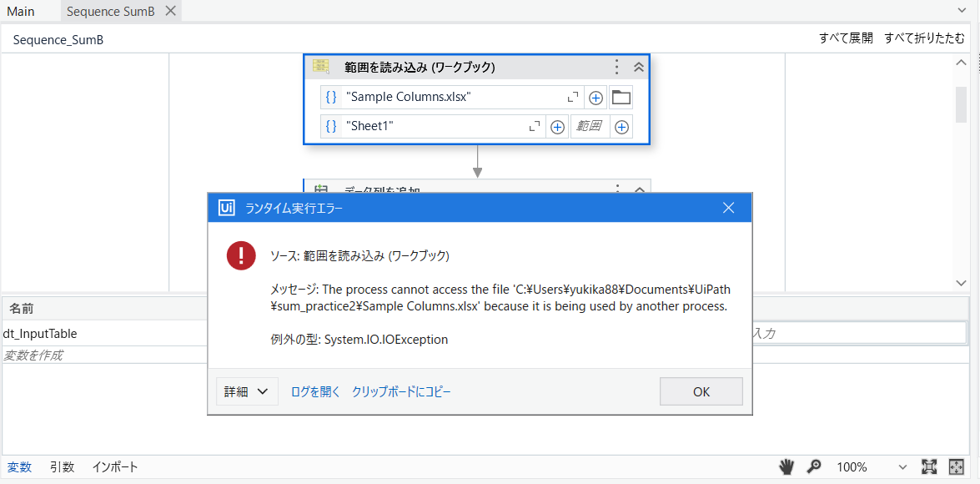This screenshot has height=484, width=980.
Task: Collapse the 範囲を読み込み activity
Action: pos(639,67)
